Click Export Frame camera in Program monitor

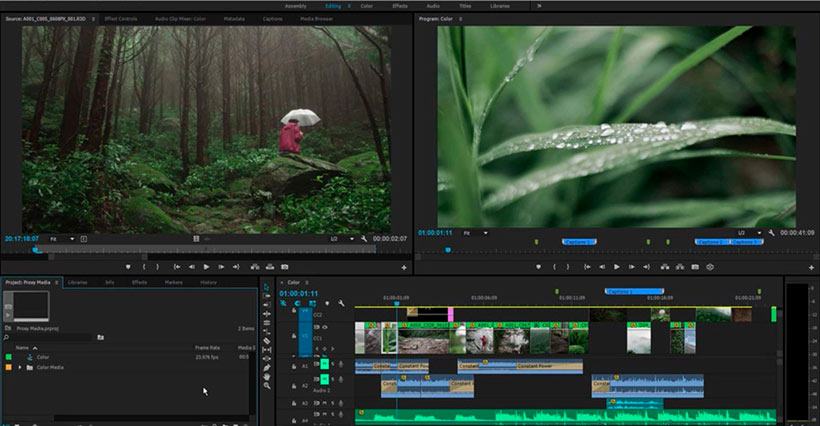click(695, 267)
